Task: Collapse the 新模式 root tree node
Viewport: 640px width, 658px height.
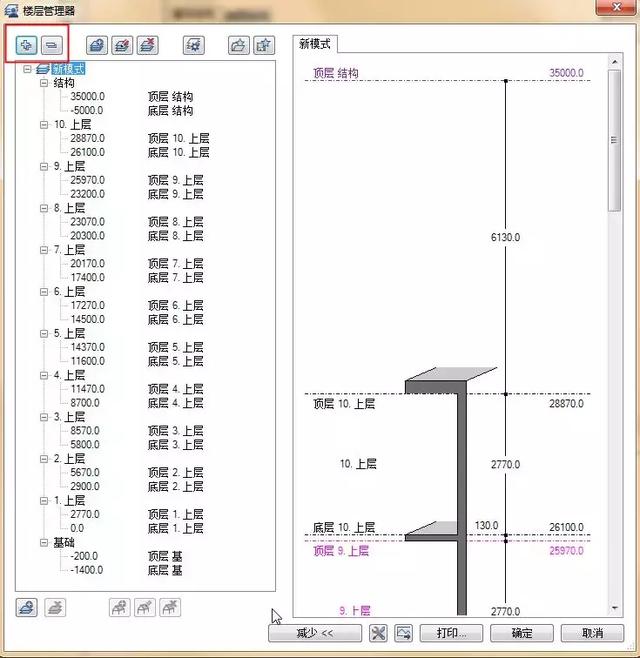Action: pos(27,69)
